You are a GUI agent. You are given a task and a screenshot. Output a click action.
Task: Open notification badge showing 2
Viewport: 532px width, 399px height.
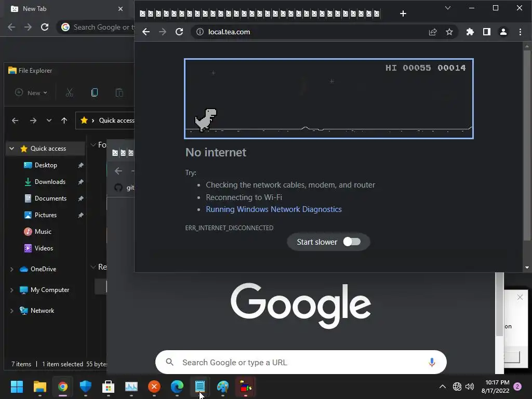point(517,387)
